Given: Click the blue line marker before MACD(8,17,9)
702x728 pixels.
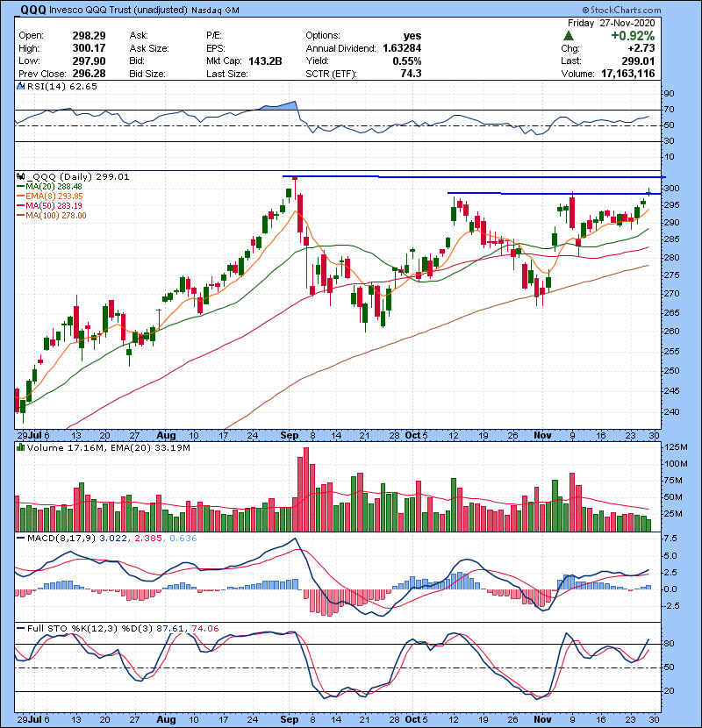Looking at the screenshot, I should 20,539.
